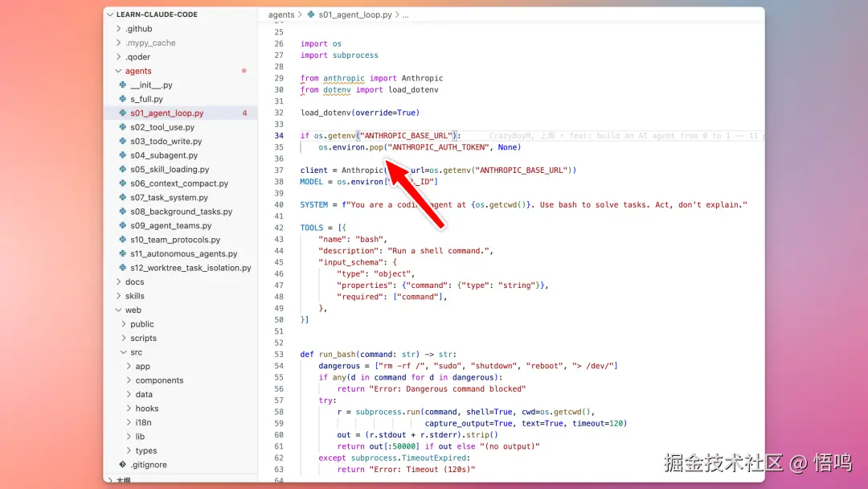Expand the .qoder folder

[x=118, y=56]
